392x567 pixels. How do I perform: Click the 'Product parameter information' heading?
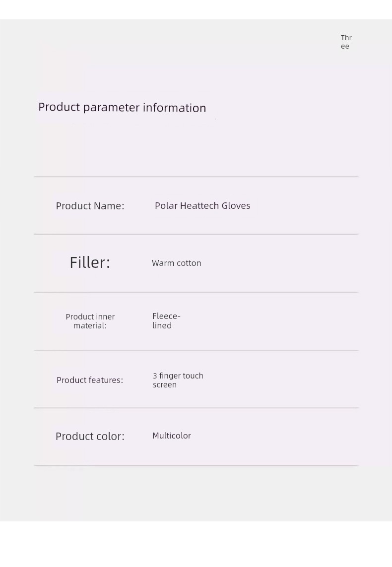click(x=122, y=107)
